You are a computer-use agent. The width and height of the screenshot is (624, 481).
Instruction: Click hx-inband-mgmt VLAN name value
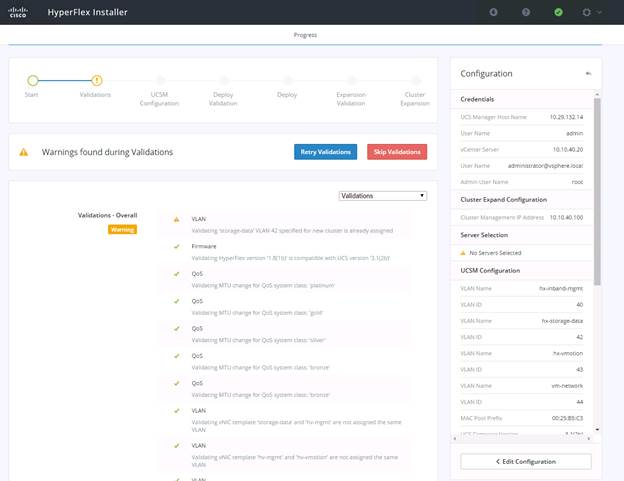pyautogui.click(x=561, y=288)
